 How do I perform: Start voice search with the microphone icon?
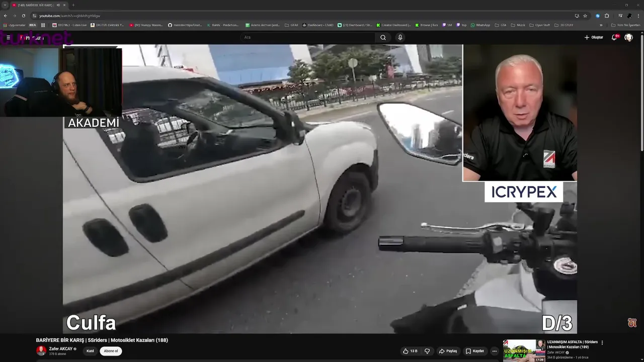400,37
